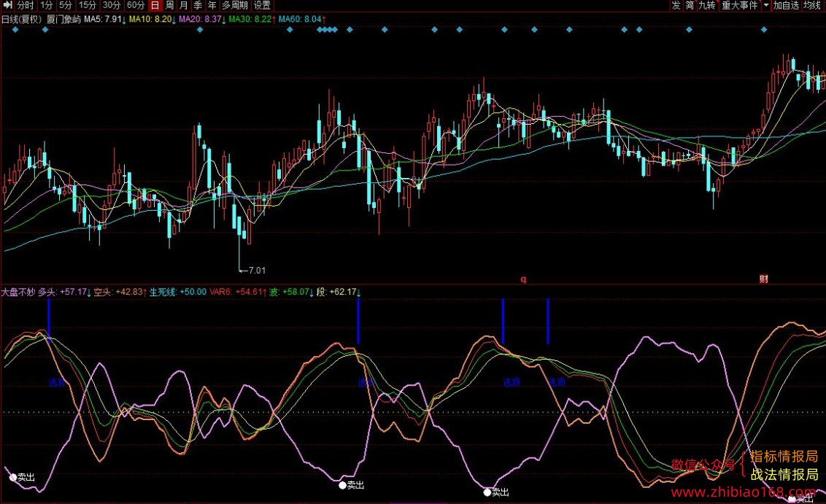The height and width of the screenshot is (504, 826).
Task: Select the 15分 period tab
Action: pyautogui.click(x=87, y=5)
